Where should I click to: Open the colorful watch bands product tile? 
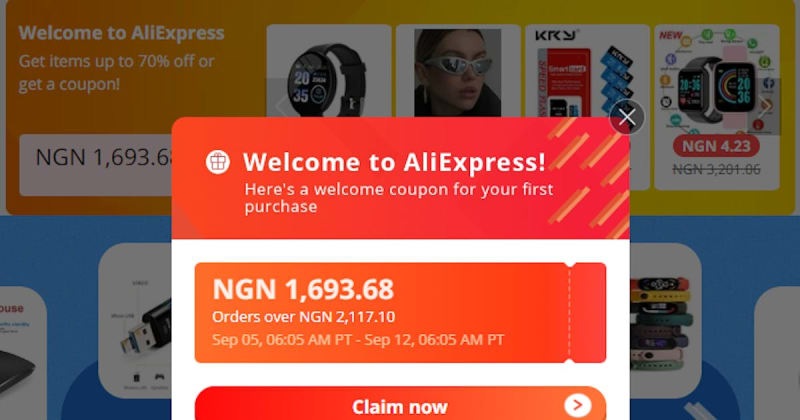665,320
